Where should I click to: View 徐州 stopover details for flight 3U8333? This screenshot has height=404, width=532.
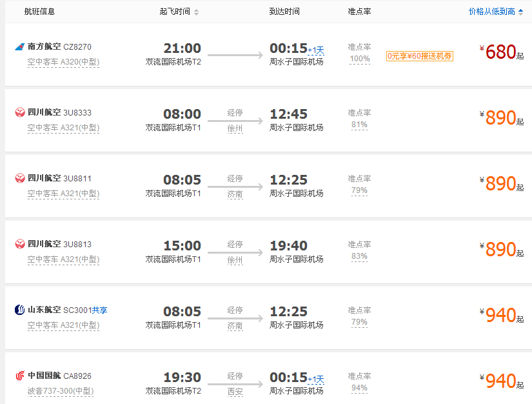[x=235, y=128]
